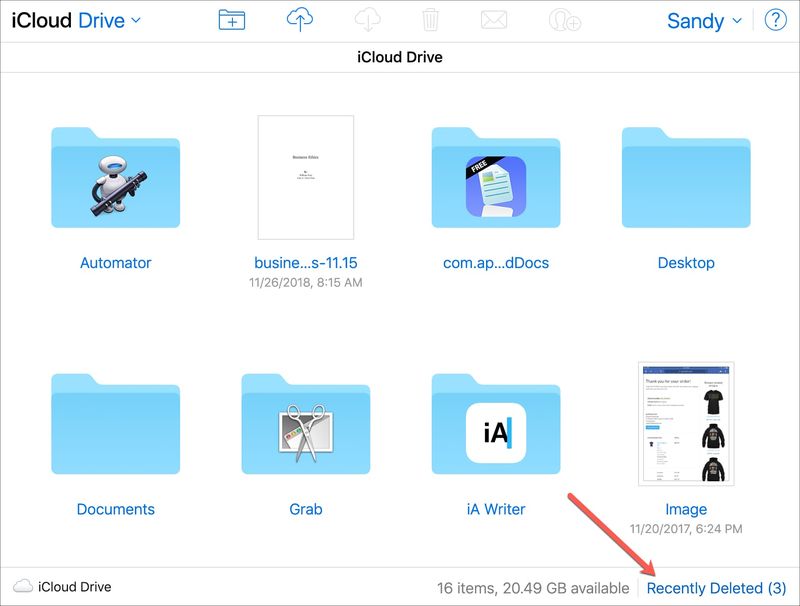
Task: Open Recently Deleted (3) link
Action: [716, 588]
